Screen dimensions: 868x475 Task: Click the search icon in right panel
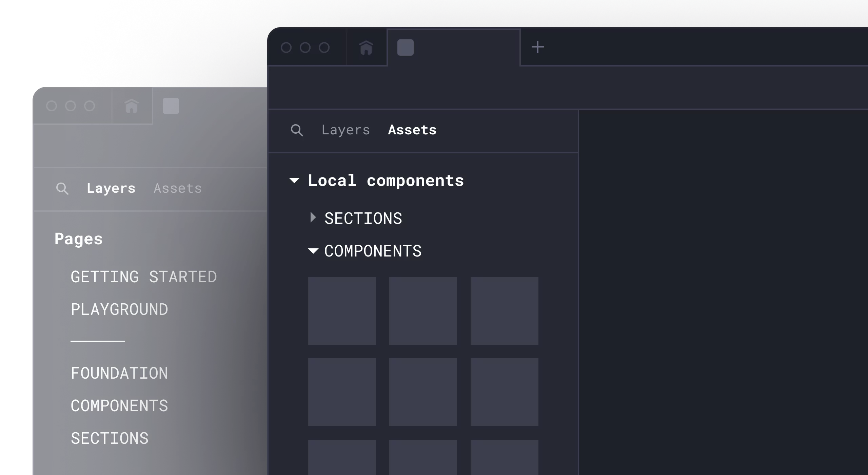297,129
